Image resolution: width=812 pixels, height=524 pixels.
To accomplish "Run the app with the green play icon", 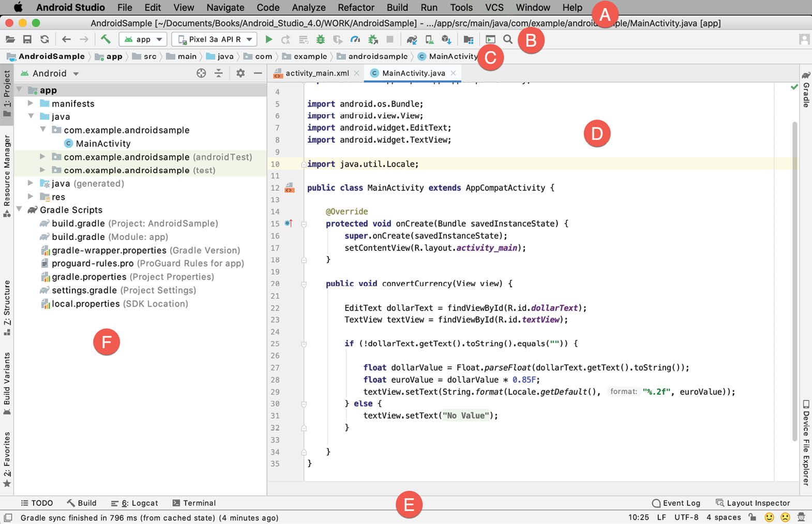I will click(268, 39).
